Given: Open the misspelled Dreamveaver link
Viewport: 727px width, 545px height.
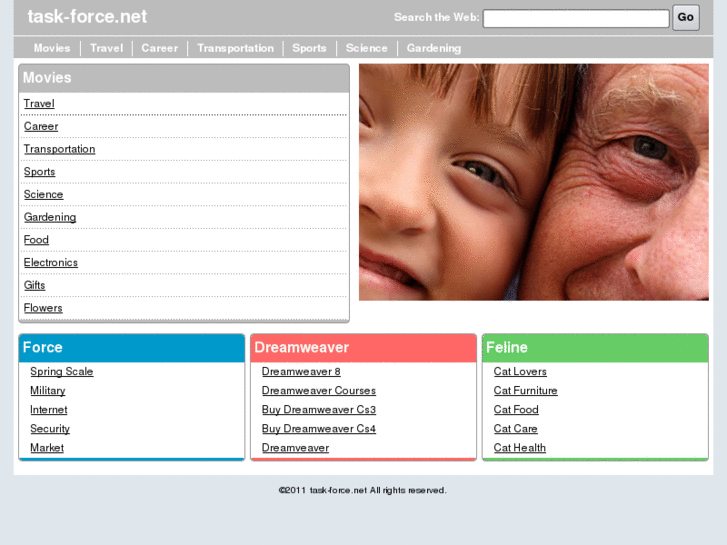Looking at the screenshot, I should [295, 448].
